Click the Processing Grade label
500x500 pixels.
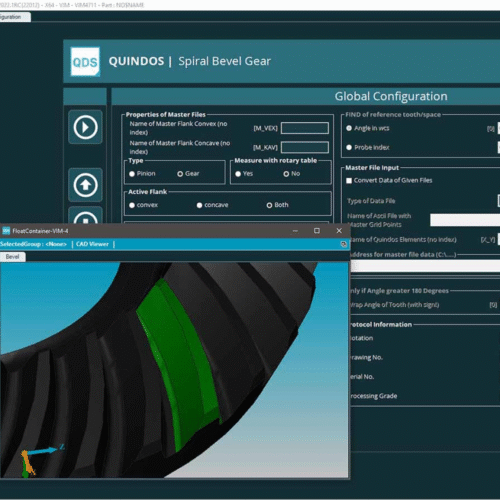[374, 396]
